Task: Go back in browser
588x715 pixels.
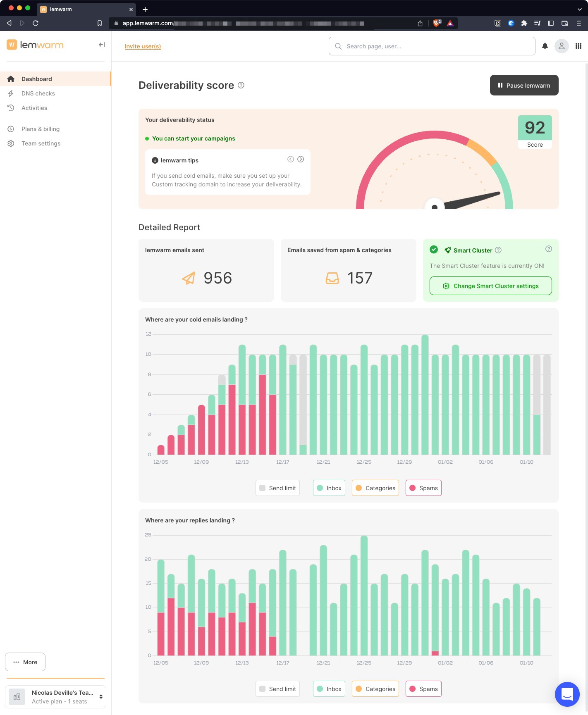Action: pos(9,23)
